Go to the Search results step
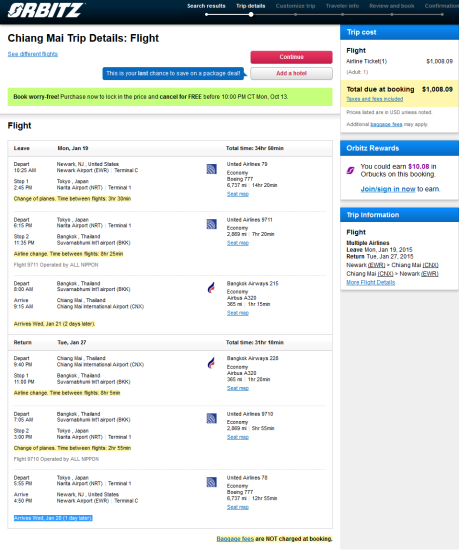 206,6
